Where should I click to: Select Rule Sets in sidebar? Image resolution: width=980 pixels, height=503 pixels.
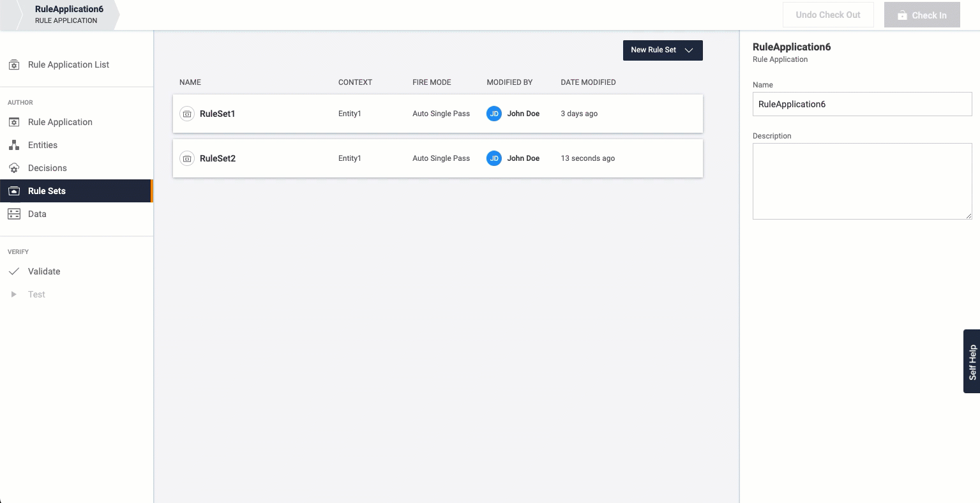[x=76, y=191]
